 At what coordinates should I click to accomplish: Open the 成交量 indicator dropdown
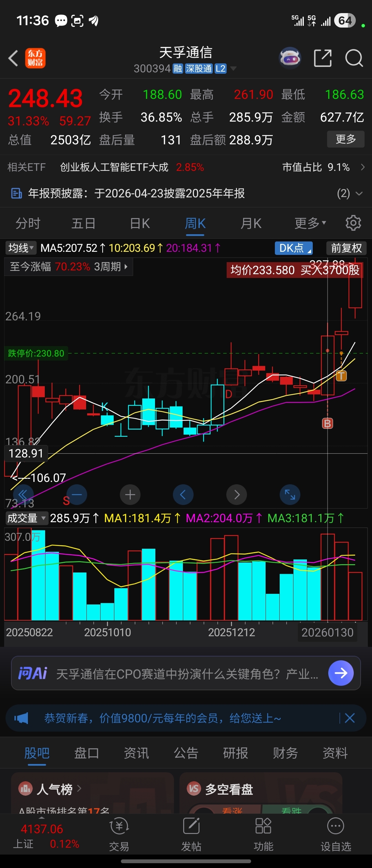coord(27,518)
